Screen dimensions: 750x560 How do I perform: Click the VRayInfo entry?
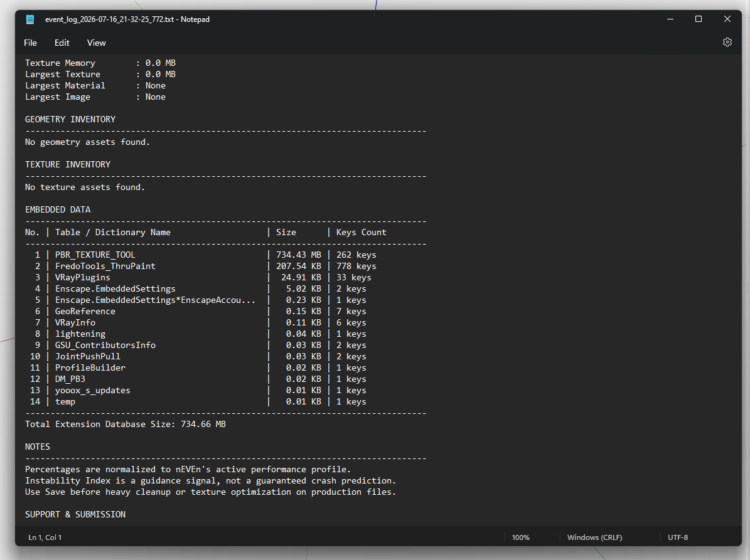click(x=75, y=322)
